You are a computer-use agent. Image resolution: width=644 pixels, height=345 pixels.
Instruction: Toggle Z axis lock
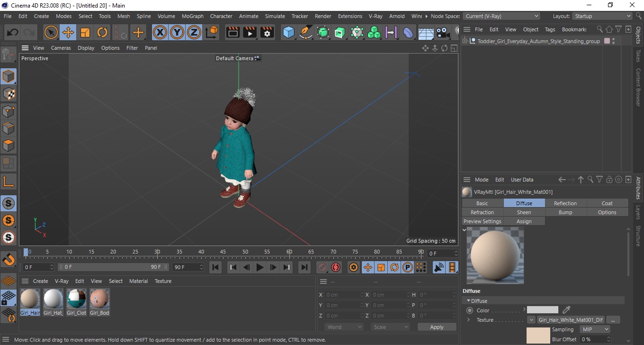pyautogui.click(x=194, y=33)
